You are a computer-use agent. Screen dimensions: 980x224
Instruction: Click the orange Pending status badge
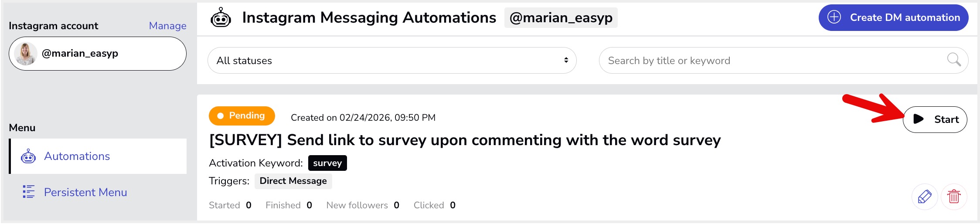click(x=242, y=115)
